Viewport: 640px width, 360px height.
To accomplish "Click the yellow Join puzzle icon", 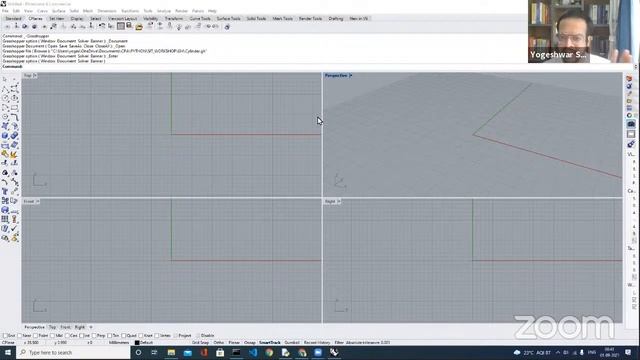I will pyautogui.click(x=5, y=154).
